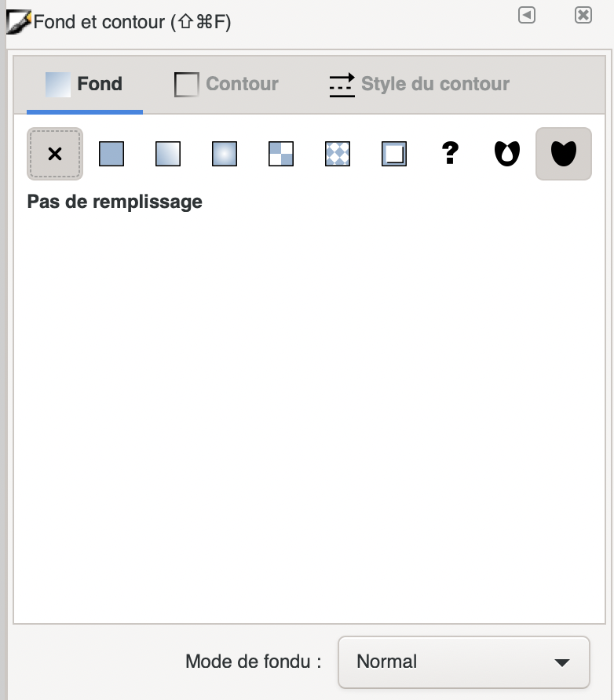Switch to the Contour tab
614x700 pixels.
pos(226,84)
